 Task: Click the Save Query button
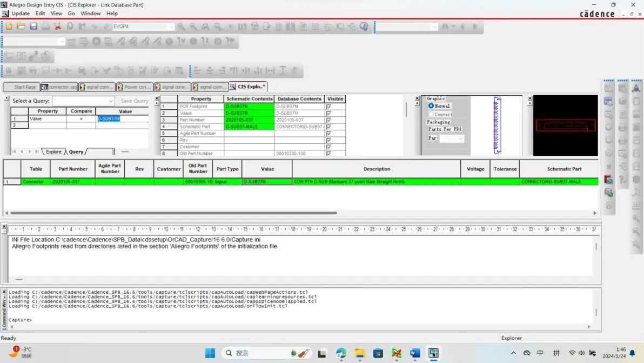pos(135,101)
